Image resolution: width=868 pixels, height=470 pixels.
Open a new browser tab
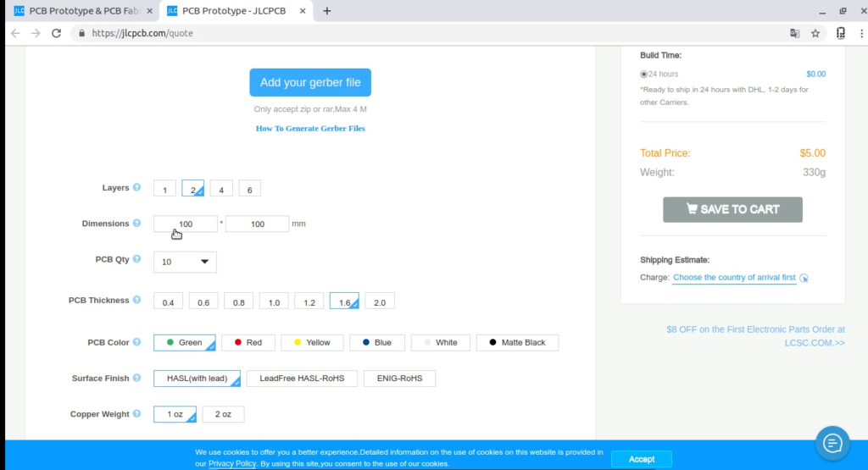pyautogui.click(x=326, y=11)
